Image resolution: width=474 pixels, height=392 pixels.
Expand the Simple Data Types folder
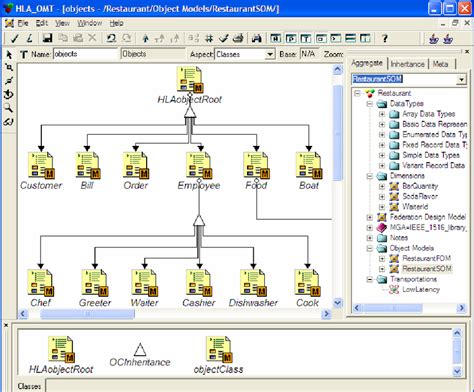point(382,155)
